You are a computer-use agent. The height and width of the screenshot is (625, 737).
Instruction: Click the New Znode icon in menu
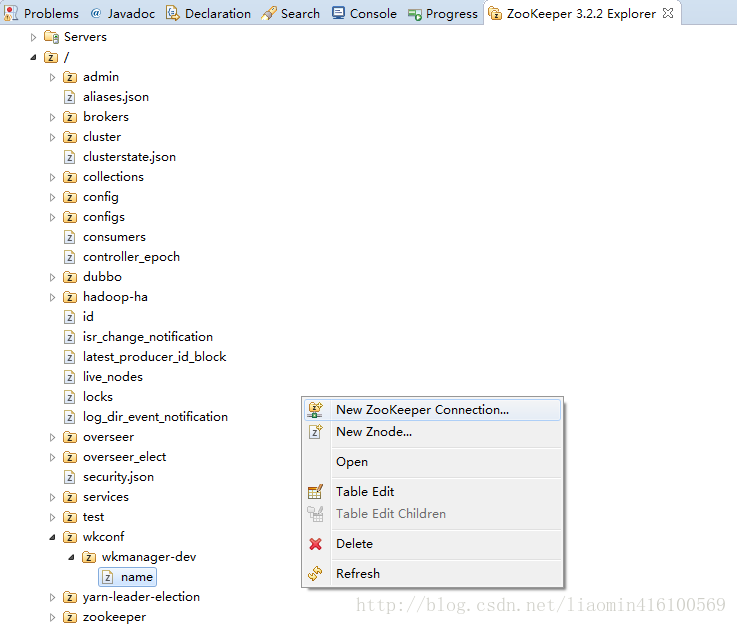(316, 432)
